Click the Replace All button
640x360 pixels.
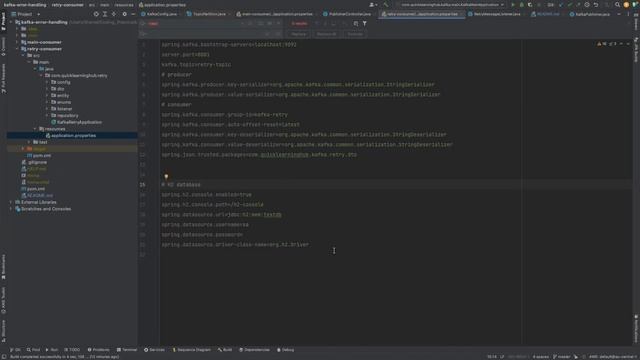coord(326,34)
